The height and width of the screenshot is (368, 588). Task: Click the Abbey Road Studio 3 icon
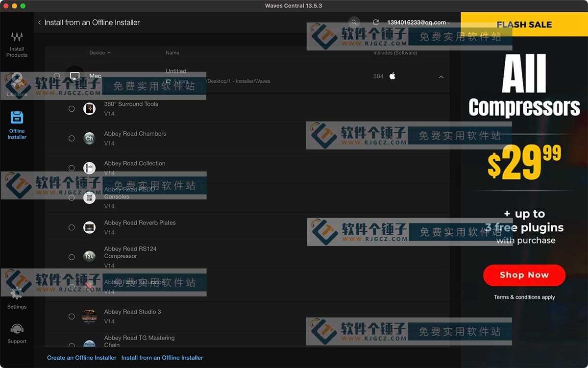click(89, 317)
